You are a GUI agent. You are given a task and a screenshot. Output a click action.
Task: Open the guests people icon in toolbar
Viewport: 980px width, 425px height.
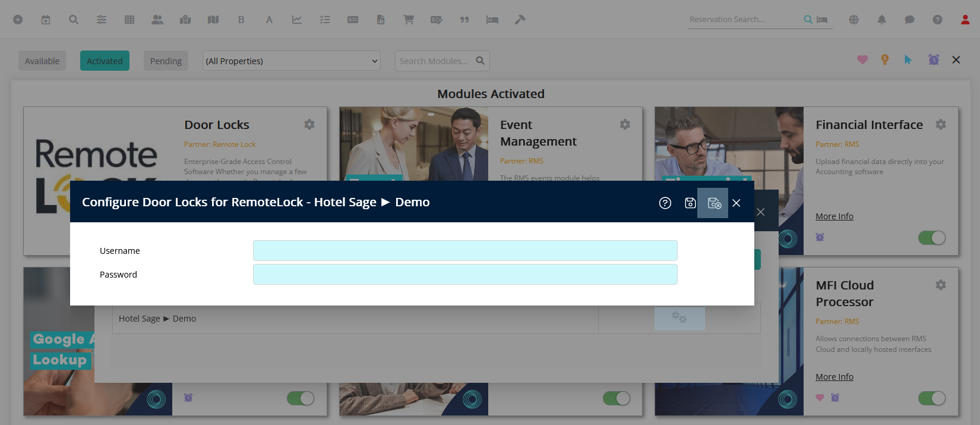[x=157, y=20]
